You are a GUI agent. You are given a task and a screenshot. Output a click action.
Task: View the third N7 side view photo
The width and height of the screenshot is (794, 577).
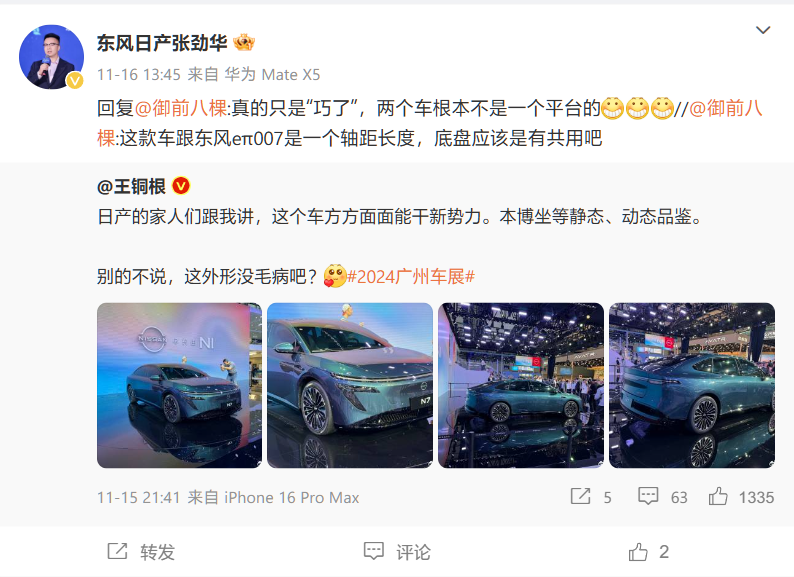point(521,385)
